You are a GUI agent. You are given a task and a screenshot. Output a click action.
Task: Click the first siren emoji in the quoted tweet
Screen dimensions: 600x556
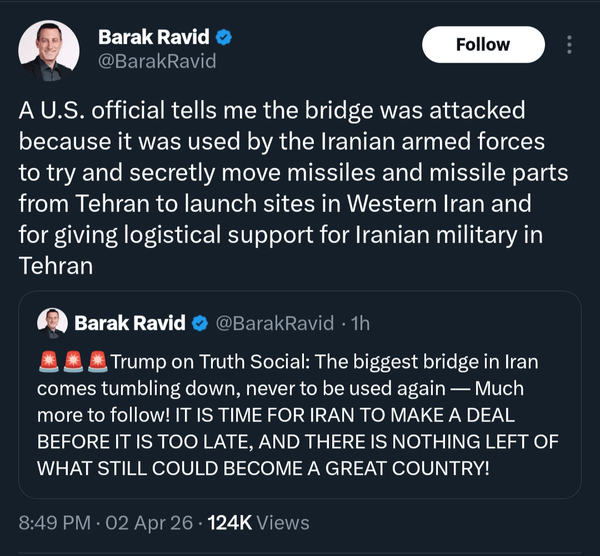click(x=50, y=360)
